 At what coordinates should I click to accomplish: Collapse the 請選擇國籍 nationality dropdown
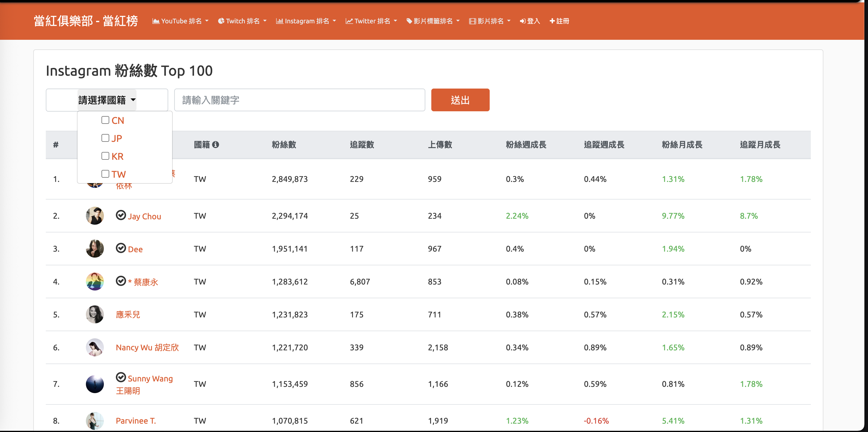tap(107, 100)
